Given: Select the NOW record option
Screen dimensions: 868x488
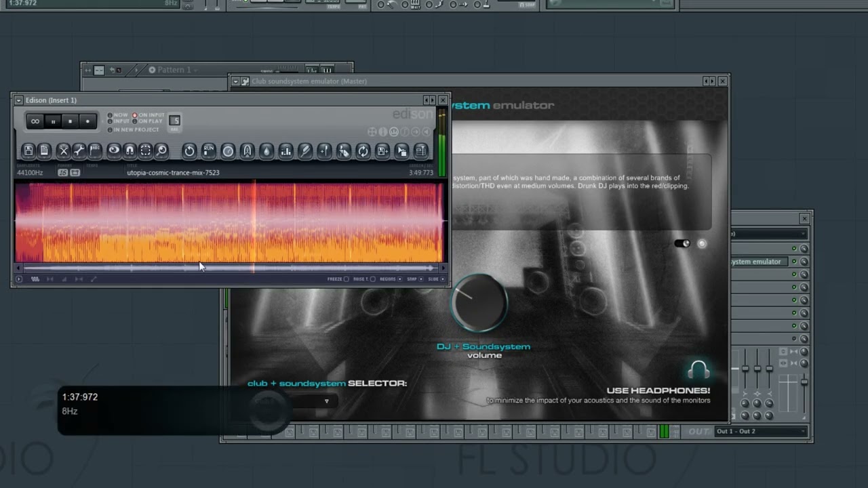Looking at the screenshot, I should pos(118,115).
